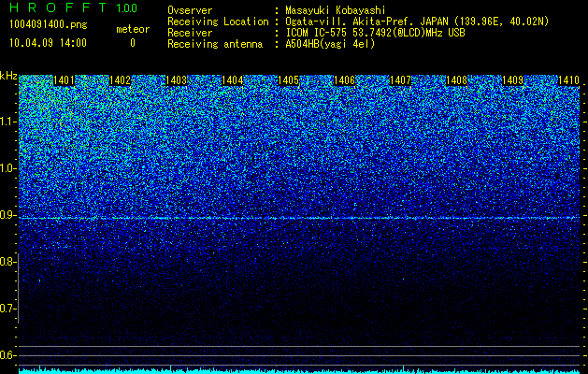
Task: Click the Receiving Location label
Action: click(218, 22)
